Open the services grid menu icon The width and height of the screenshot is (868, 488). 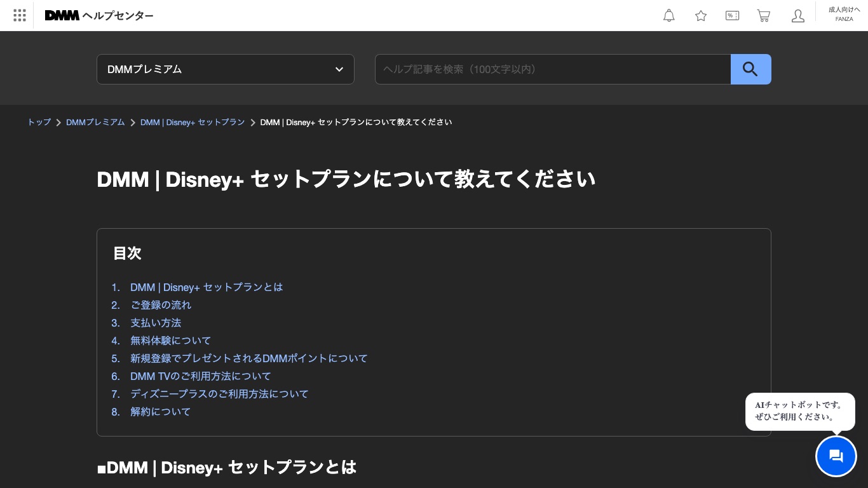tap(20, 15)
